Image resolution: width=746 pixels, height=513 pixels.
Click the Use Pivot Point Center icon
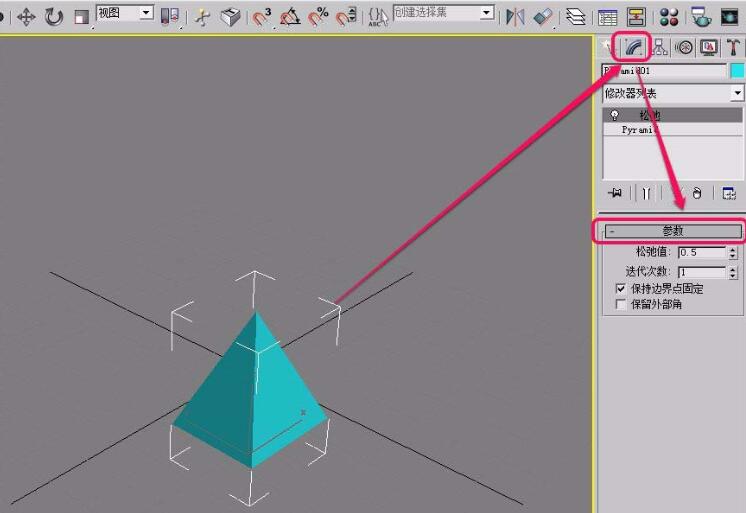(x=170, y=17)
